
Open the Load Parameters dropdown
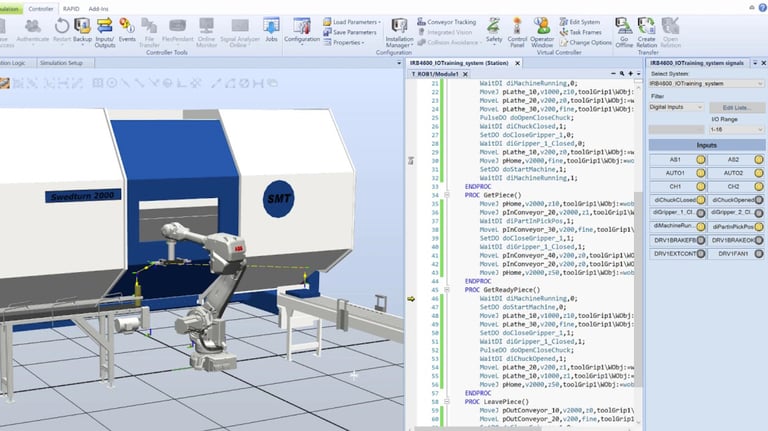(352, 22)
